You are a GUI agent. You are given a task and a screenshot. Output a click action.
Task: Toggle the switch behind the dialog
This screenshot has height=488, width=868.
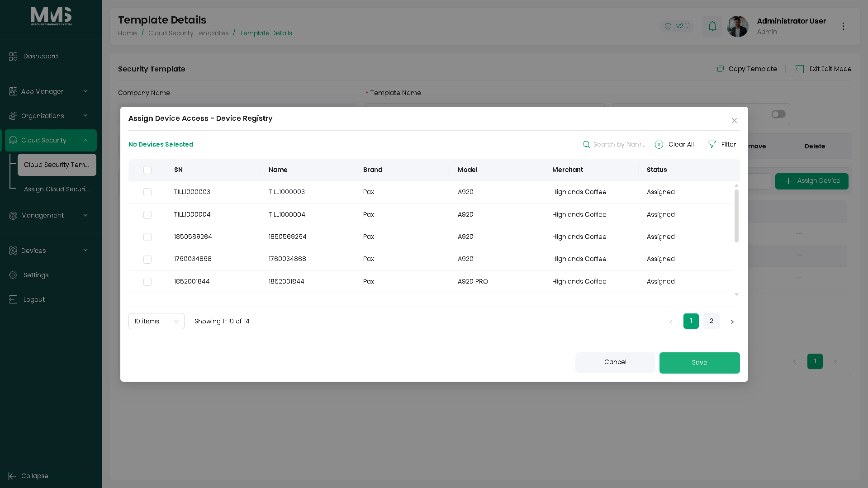[778, 114]
